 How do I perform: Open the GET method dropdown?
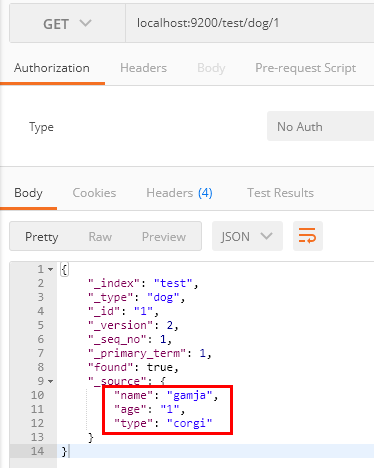(x=67, y=24)
